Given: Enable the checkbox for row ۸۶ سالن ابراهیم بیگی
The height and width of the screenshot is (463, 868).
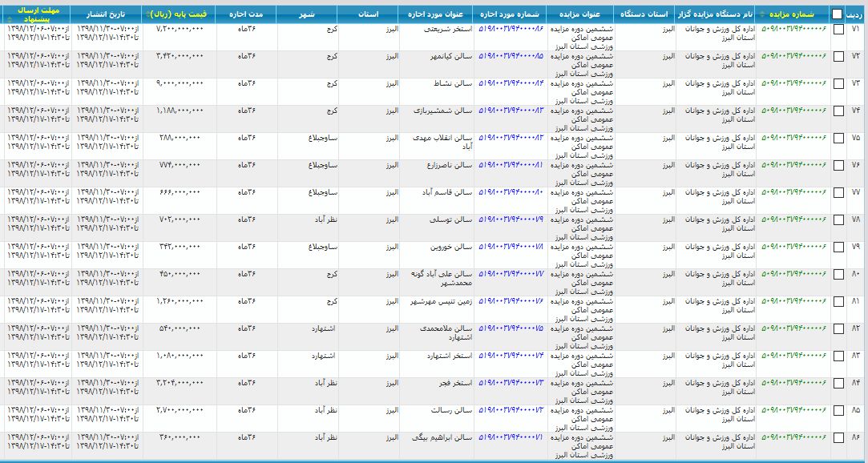Looking at the screenshot, I should 838,437.
